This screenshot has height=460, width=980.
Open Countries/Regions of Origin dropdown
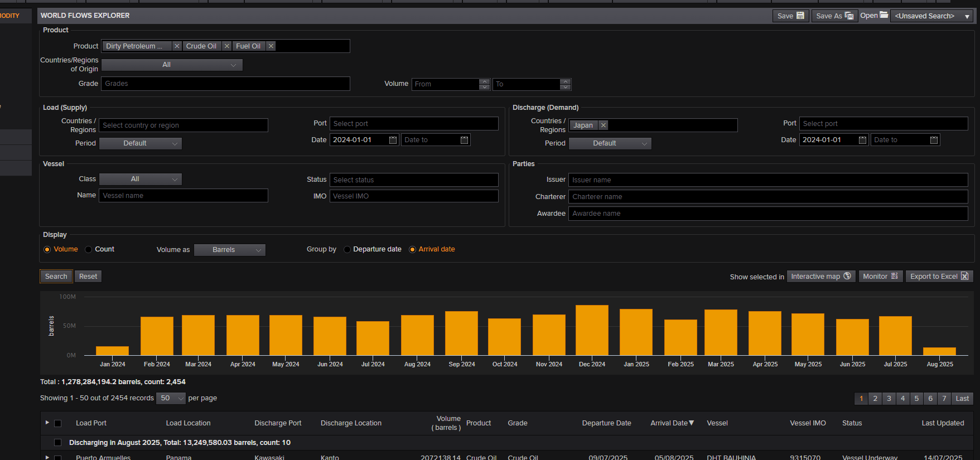click(172, 65)
